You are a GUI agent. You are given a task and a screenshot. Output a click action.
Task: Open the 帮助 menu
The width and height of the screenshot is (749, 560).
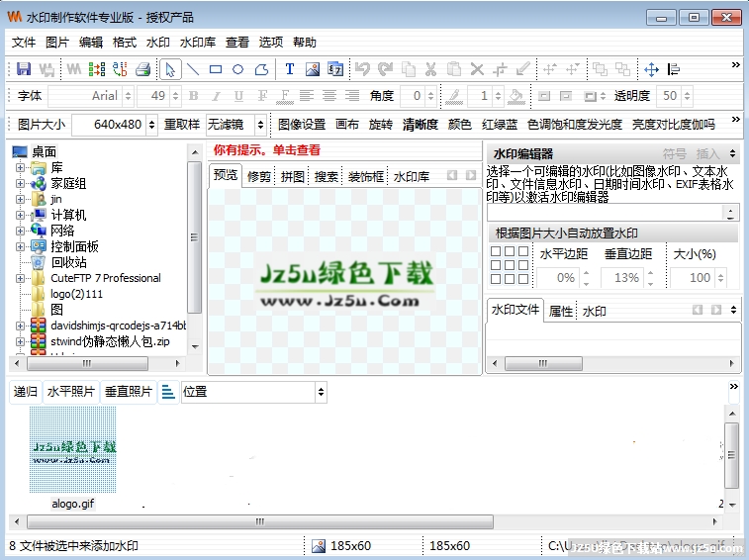coord(305,43)
